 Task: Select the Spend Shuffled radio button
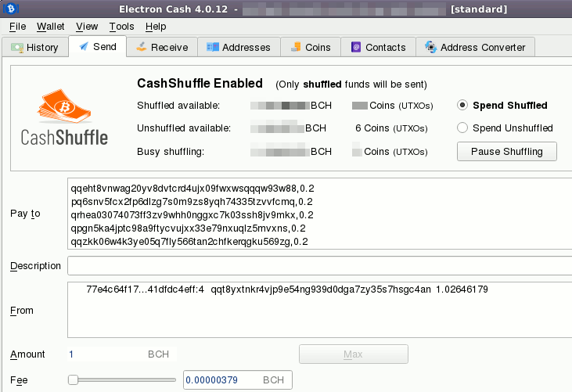(x=462, y=106)
